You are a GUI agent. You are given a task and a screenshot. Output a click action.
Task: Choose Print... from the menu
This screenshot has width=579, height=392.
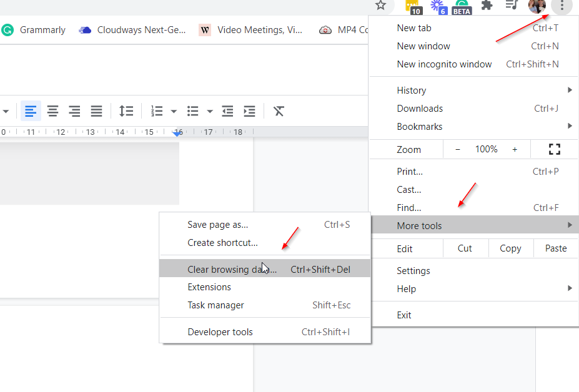point(474,172)
